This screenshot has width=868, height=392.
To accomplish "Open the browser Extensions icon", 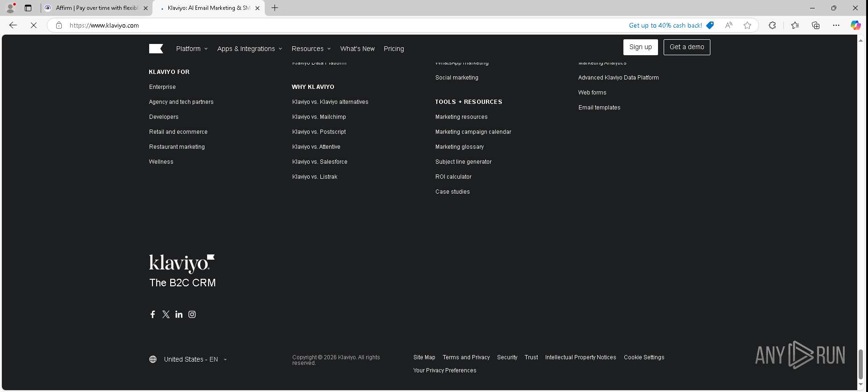I will click(x=772, y=25).
